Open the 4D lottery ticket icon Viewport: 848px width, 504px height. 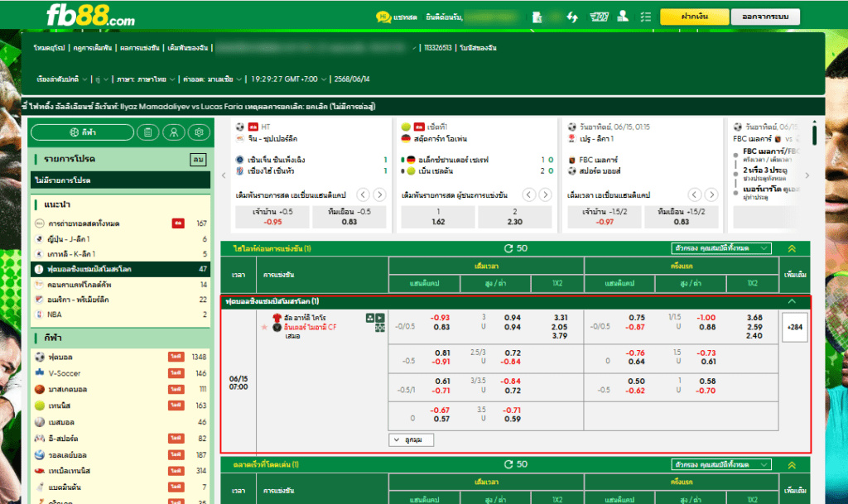point(600,17)
